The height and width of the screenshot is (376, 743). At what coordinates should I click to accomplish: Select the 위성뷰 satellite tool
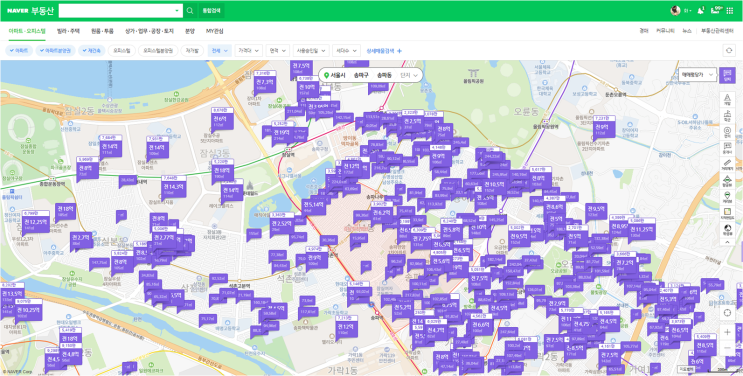pyautogui.click(x=727, y=230)
